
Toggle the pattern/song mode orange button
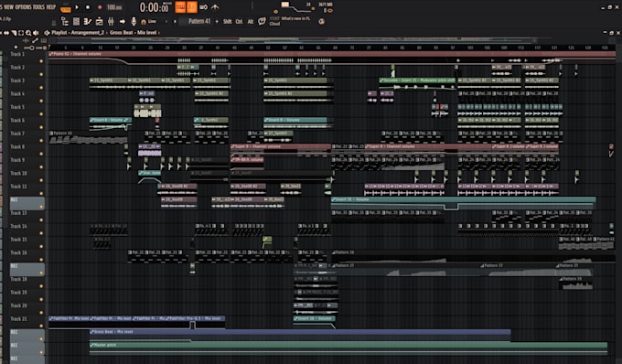[66, 7]
